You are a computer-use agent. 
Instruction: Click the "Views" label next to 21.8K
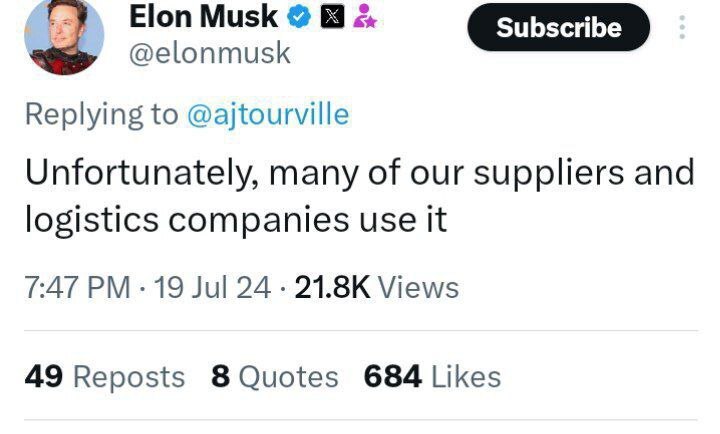(x=419, y=288)
